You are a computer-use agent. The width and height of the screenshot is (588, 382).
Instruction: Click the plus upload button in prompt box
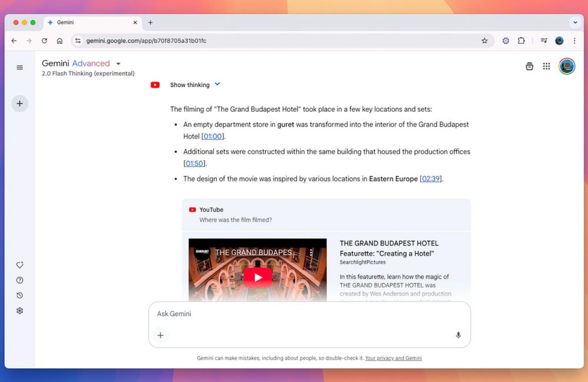[x=160, y=335]
